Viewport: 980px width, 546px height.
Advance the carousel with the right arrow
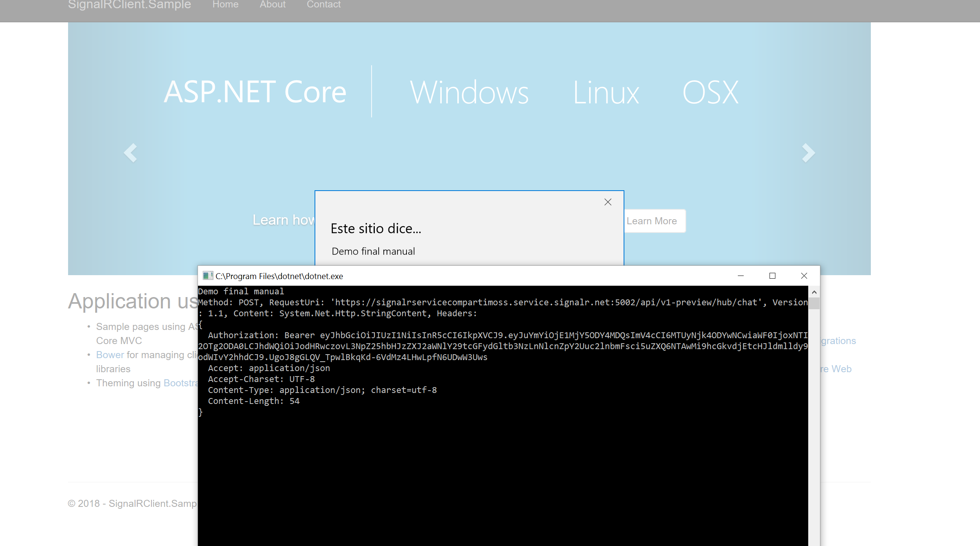808,153
